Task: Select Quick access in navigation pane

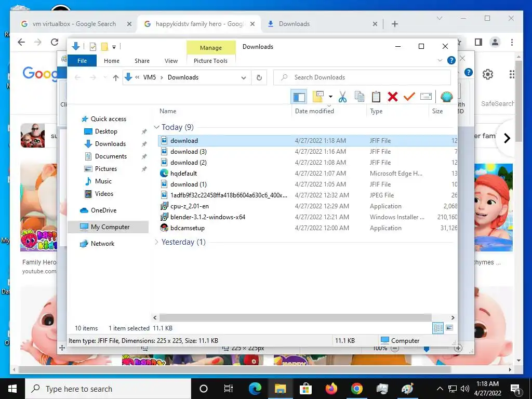Action: (x=108, y=119)
